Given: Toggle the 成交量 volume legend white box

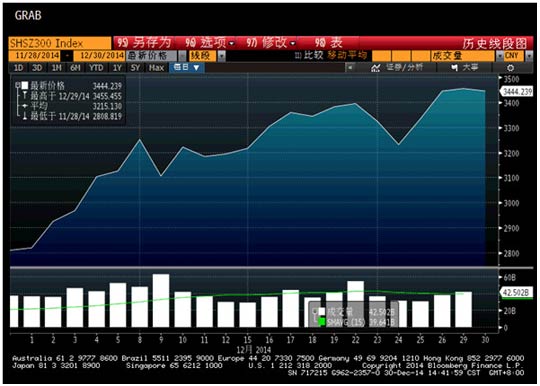Looking at the screenshot, I should [322, 312].
